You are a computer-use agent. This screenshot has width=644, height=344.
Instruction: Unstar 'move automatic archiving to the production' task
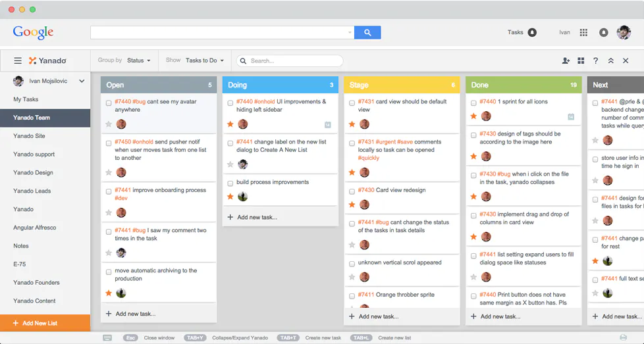coord(109,293)
